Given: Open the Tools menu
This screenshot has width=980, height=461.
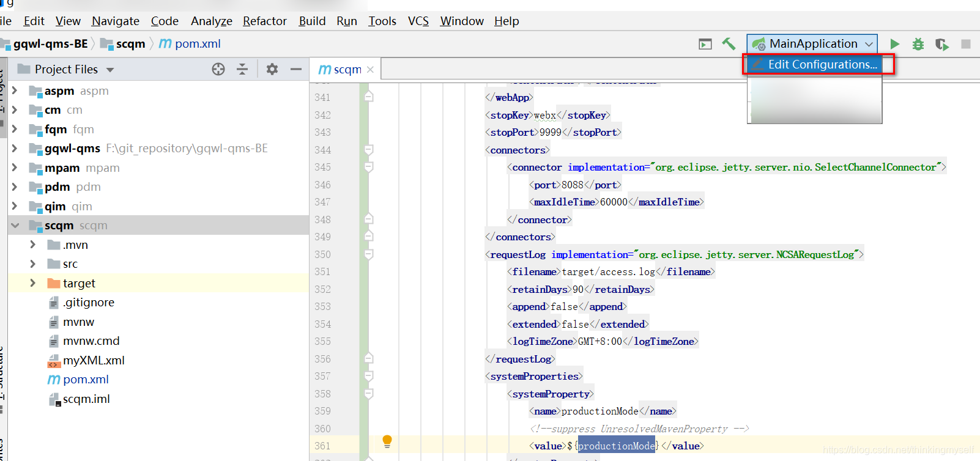Looking at the screenshot, I should pyautogui.click(x=382, y=21).
